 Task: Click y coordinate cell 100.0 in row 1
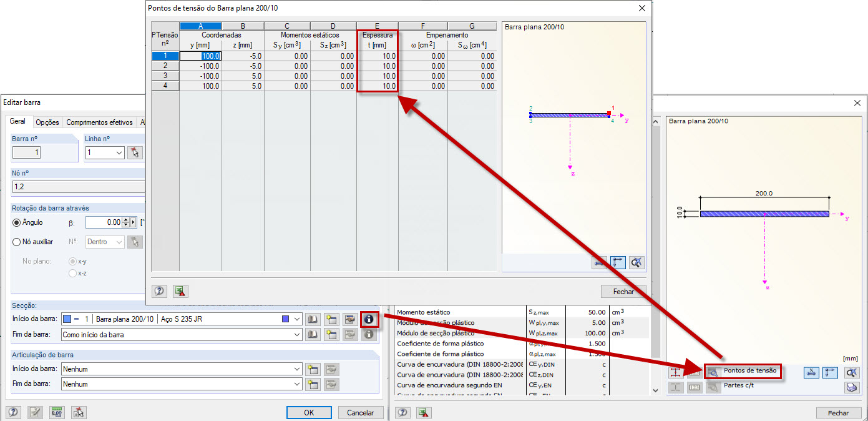pos(200,56)
